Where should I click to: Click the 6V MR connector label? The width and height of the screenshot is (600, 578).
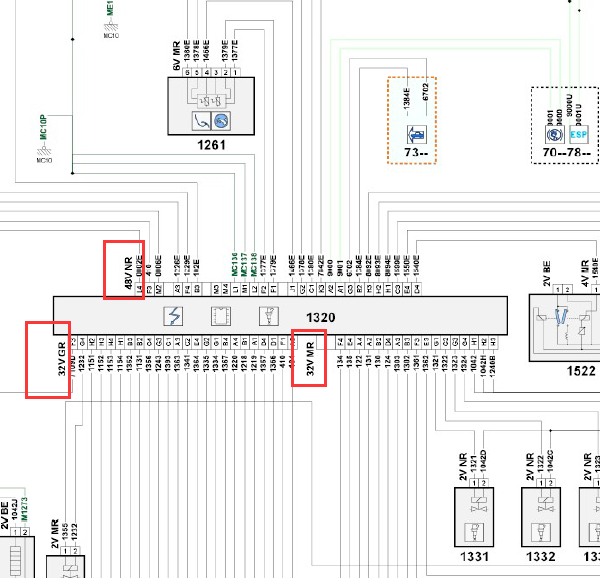[x=176, y=56]
